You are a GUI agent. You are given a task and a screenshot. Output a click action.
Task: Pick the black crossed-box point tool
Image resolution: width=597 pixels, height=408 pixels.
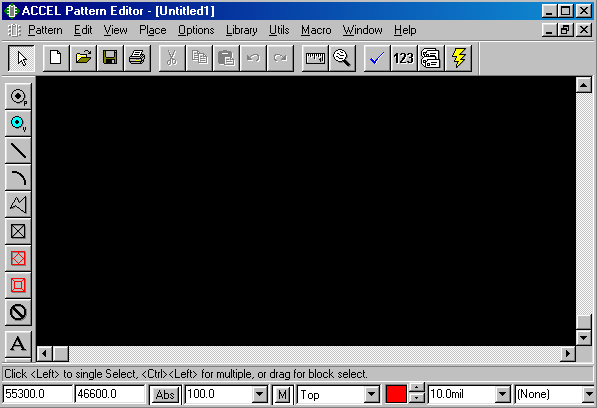(18, 231)
